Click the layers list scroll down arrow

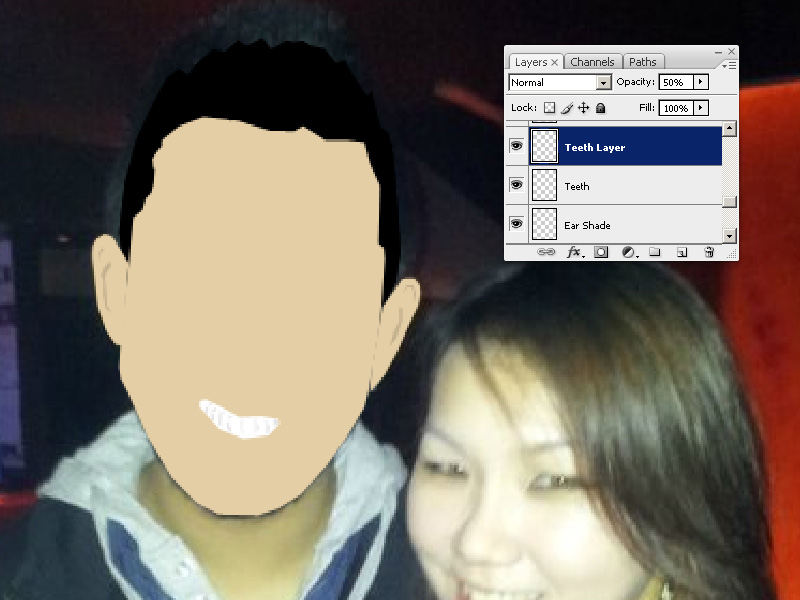point(730,236)
